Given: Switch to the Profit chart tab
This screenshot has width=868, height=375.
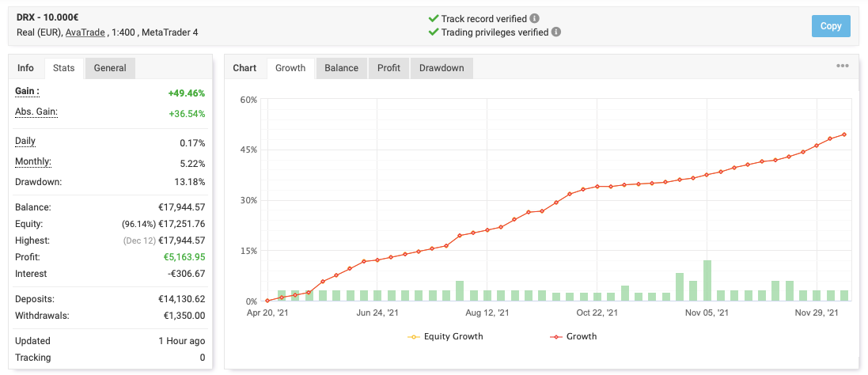Looking at the screenshot, I should click(x=389, y=68).
